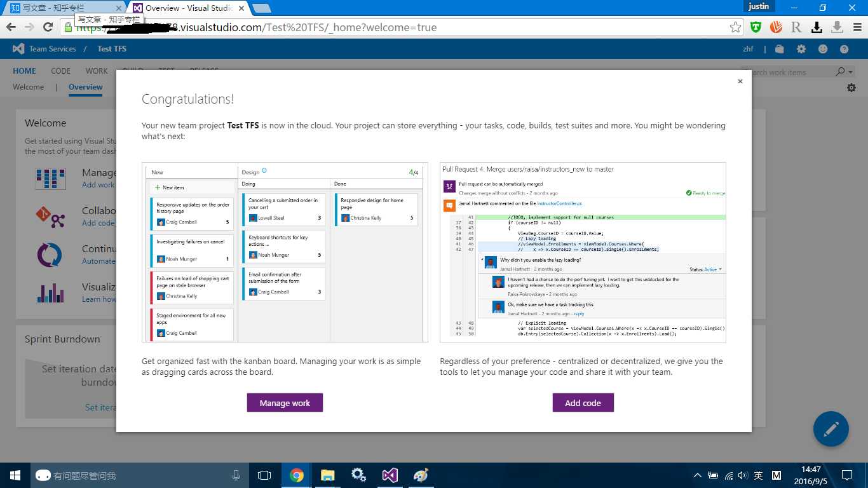Click the blue pencil edit button

[831, 429]
